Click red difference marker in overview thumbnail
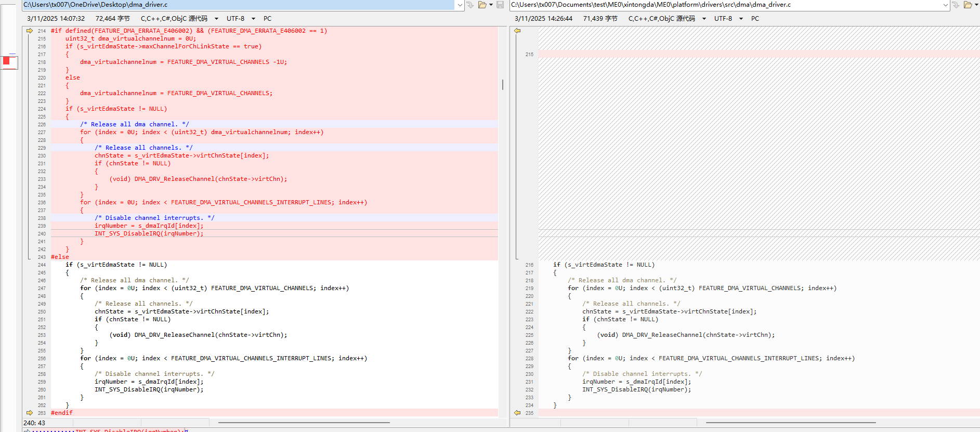The image size is (980, 432). coord(7,61)
